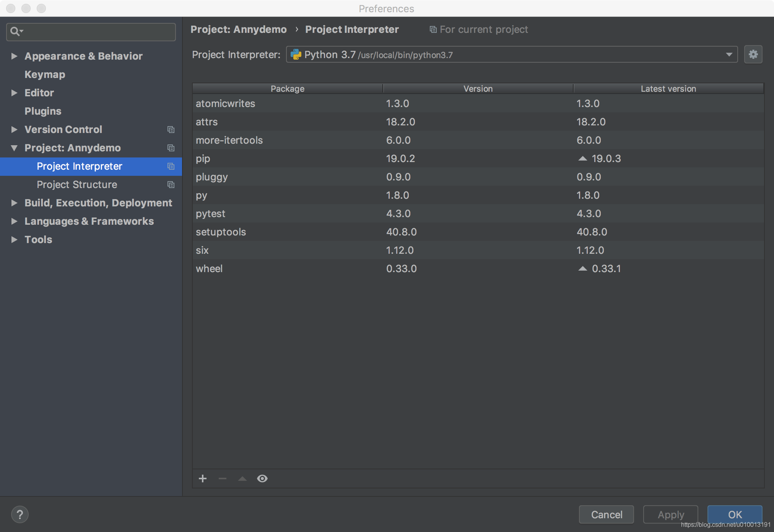Click project-level icon beside Project Structure
The width and height of the screenshot is (774, 532).
(x=171, y=185)
